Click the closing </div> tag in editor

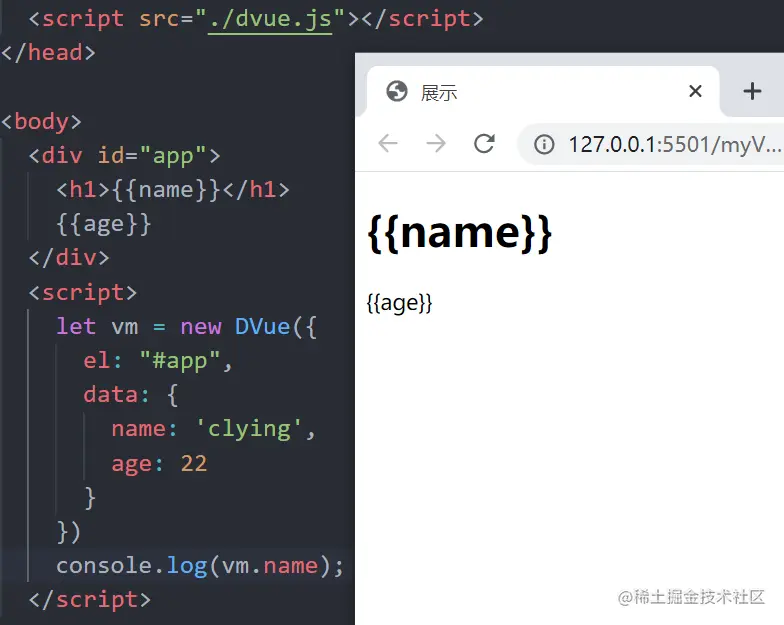[x=69, y=258]
